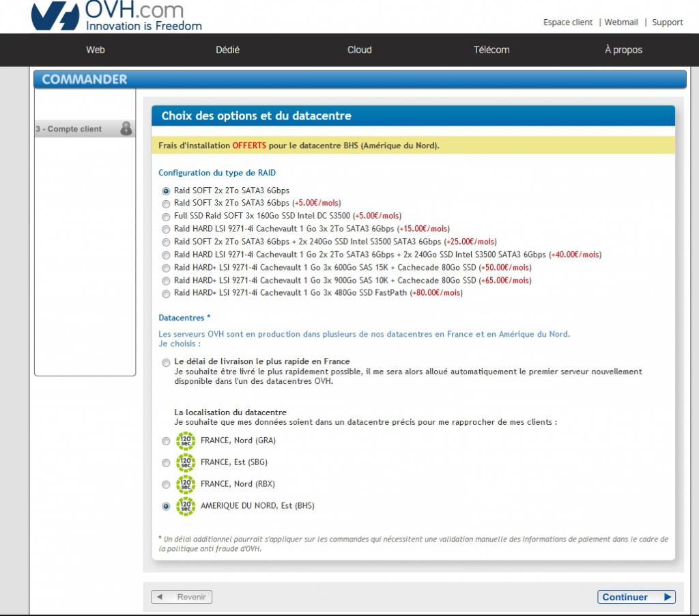Click the OVH.com logo

116,16
